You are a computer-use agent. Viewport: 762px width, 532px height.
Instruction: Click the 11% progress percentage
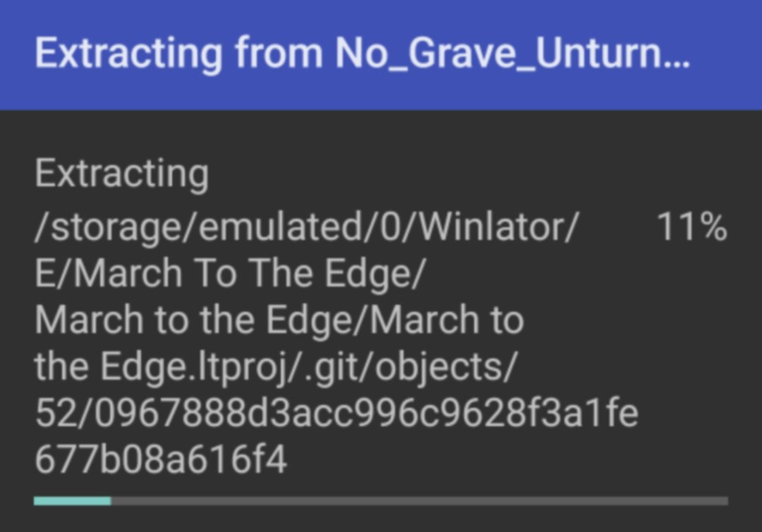tap(691, 227)
